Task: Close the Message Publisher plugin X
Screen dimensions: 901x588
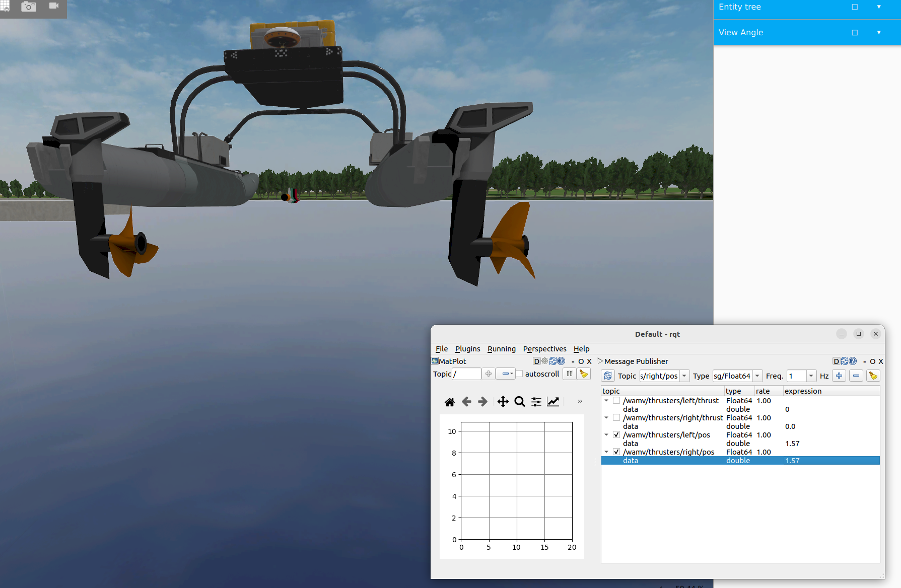Action: tap(880, 361)
